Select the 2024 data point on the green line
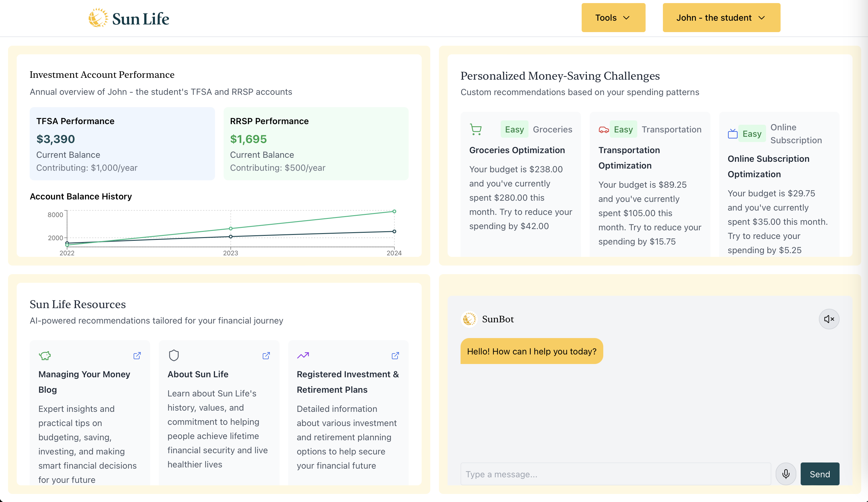This screenshot has height=502, width=868. [394, 211]
